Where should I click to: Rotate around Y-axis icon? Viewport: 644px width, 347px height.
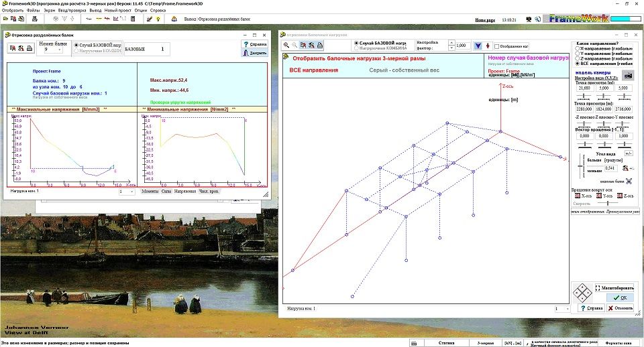coord(599,196)
